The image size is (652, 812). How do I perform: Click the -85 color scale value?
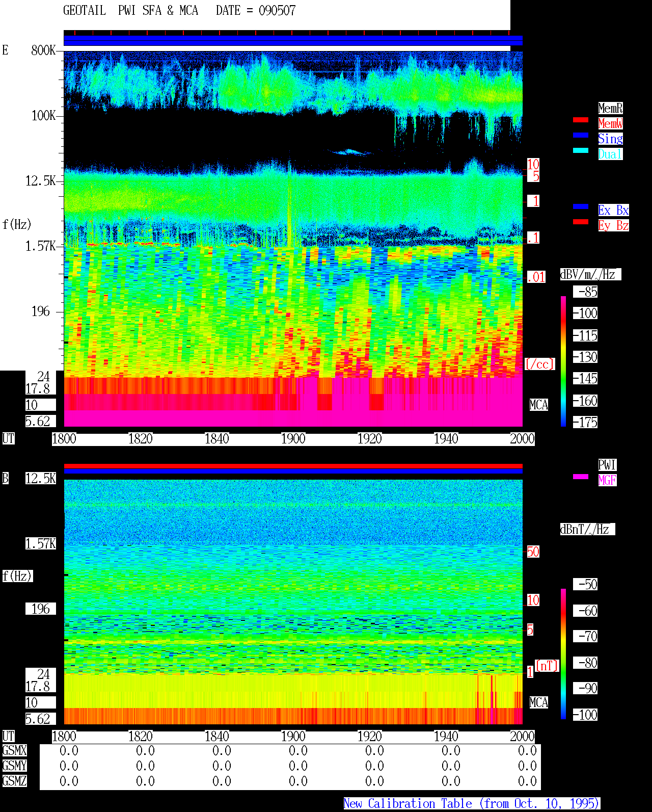[585, 292]
